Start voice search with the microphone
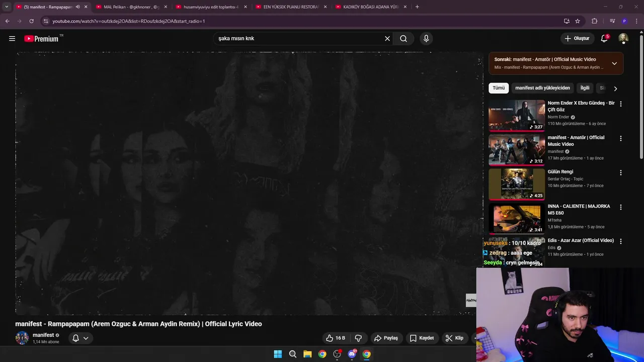Viewport: 644px width, 362px height. [426, 38]
